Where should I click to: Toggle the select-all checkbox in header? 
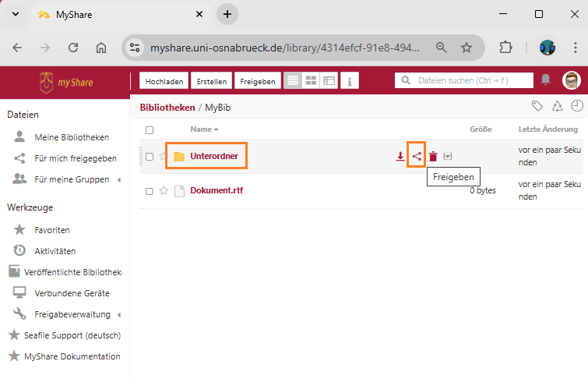pos(150,129)
